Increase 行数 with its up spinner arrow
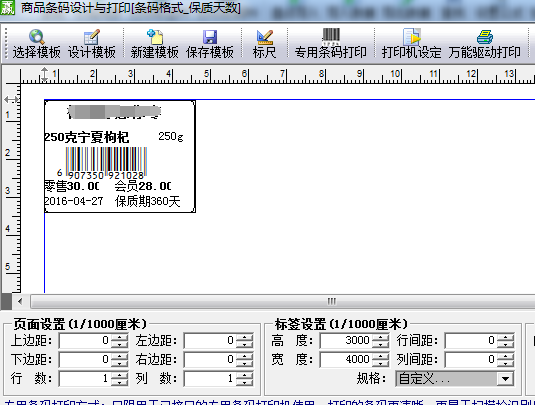The width and height of the screenshot is (535, 405). coord(119,375)
